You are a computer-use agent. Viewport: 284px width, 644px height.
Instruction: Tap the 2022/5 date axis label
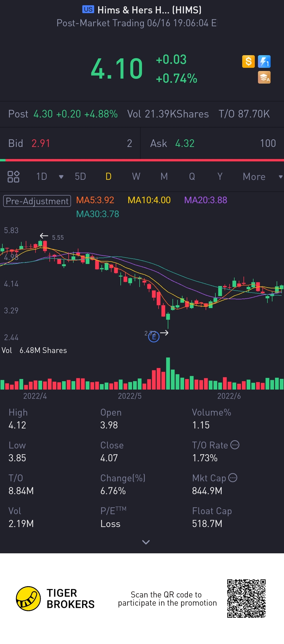click(x=130, y=396)
